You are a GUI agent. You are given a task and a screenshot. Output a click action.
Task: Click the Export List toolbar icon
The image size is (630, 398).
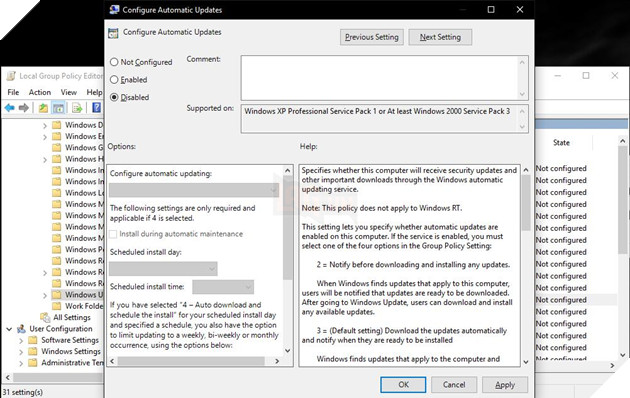[x=77, y=108]
